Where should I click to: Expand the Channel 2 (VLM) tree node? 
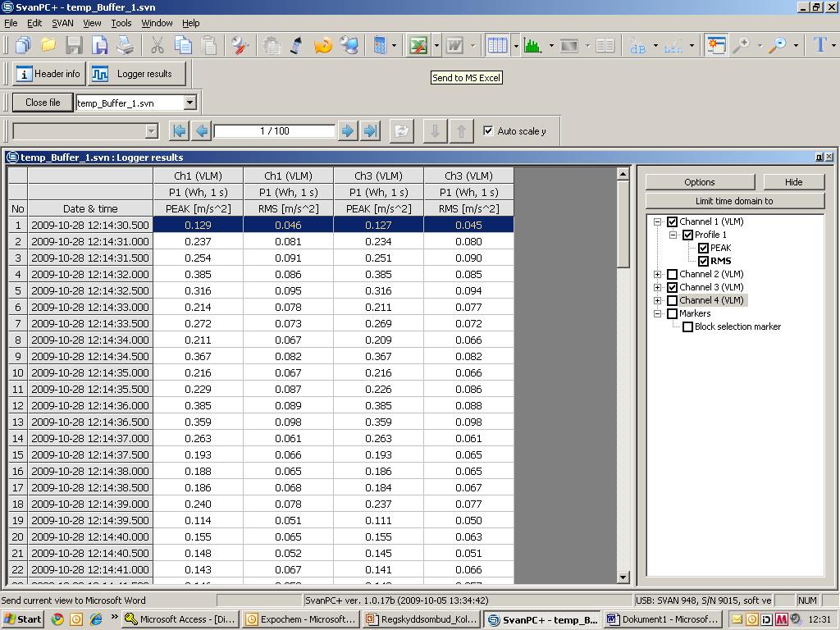[657, 274]
